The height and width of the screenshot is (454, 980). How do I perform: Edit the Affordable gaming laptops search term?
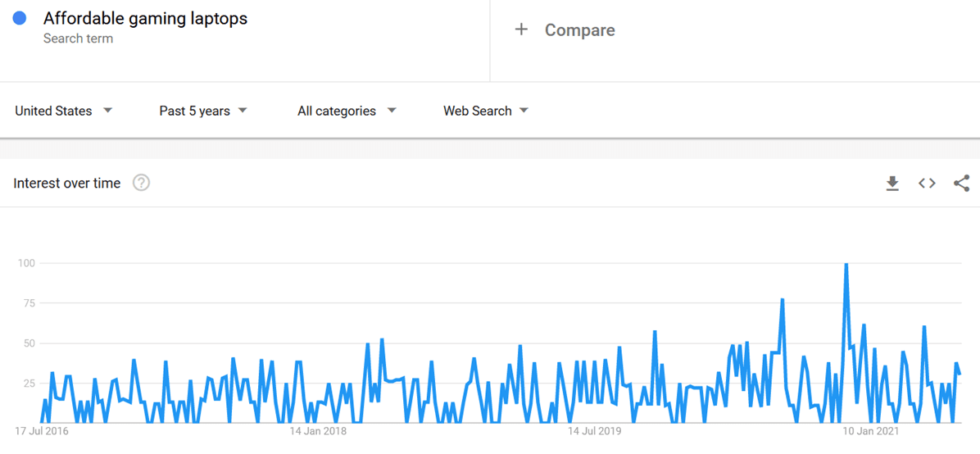pos(145,18)
